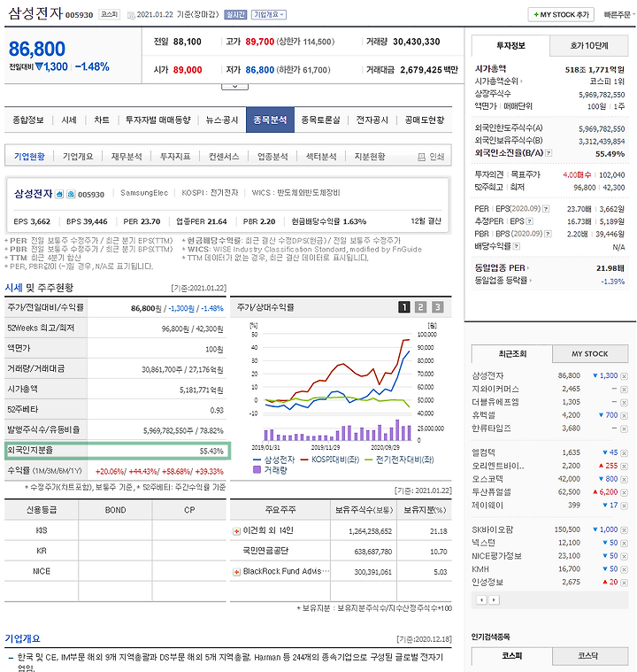
Task: Open the 빠른주문 dropdown
Action: tap(619, 14)
